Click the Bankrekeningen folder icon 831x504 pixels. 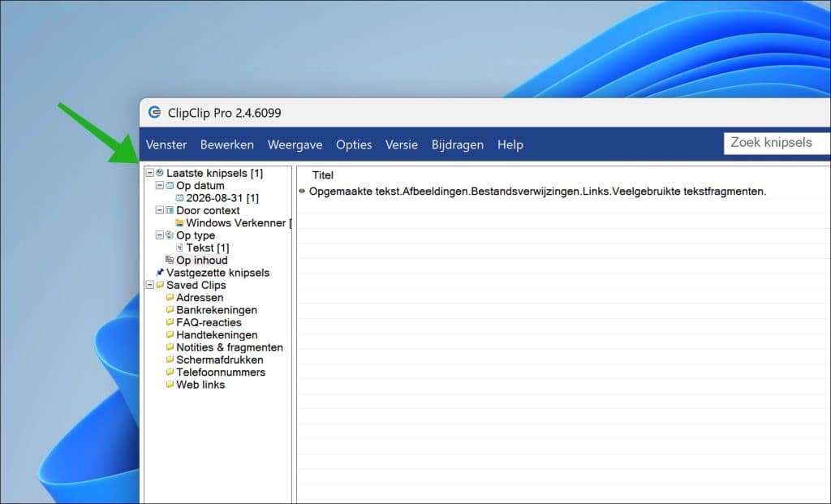(170, 309)
